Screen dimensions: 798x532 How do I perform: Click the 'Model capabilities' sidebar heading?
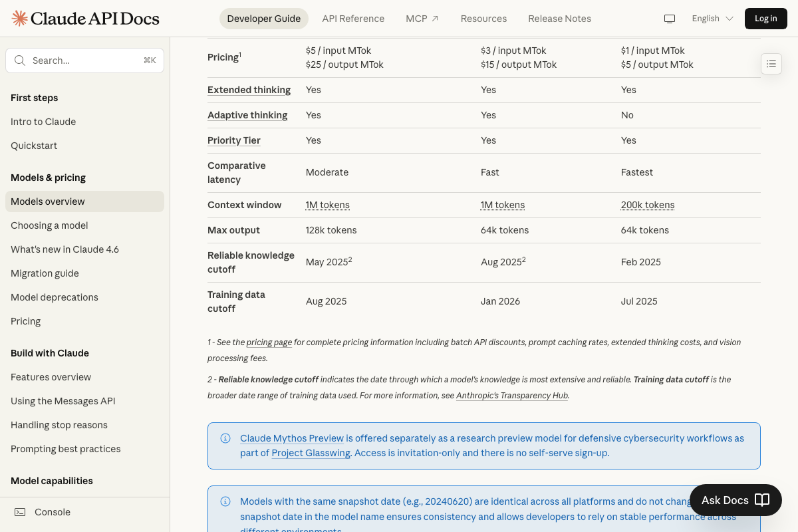point(52,481)
